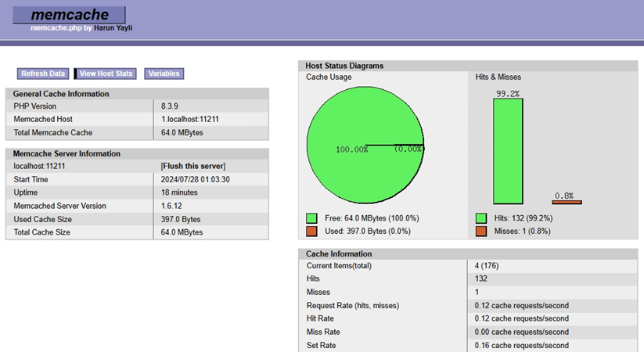Click the orange Misses legend swatch
The height and width of the screenshot is (352, 644).
point(481,232)
